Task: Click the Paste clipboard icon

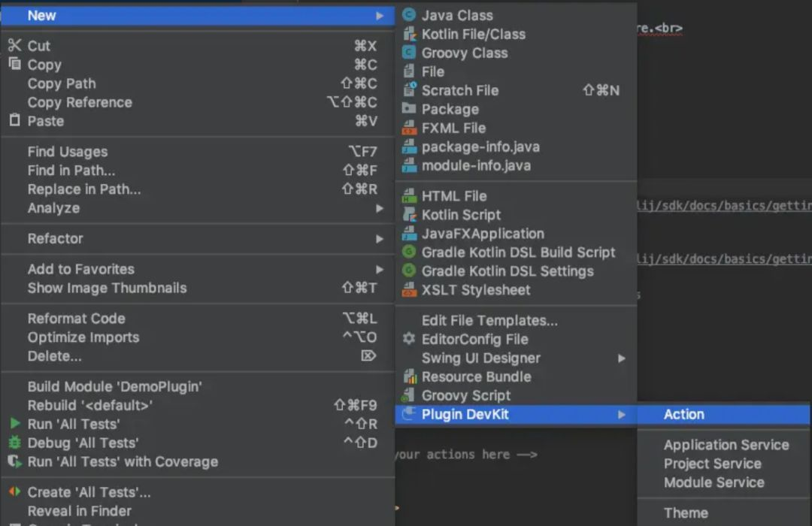Action: (15, 120)
